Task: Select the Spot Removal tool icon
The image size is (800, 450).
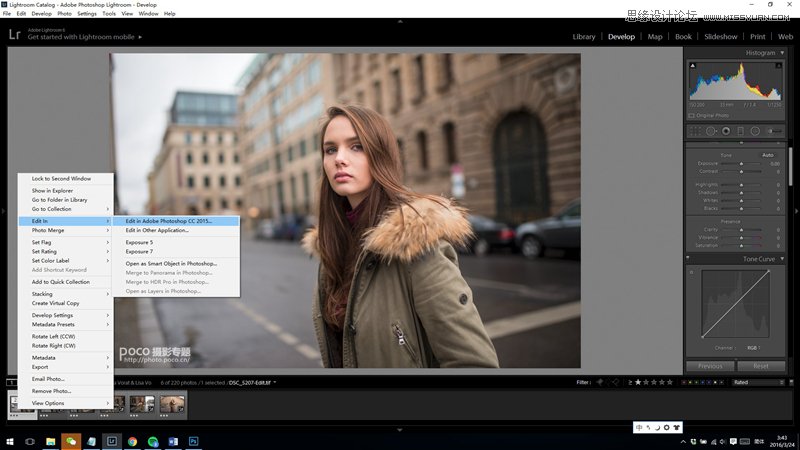Action: point(710,131)
